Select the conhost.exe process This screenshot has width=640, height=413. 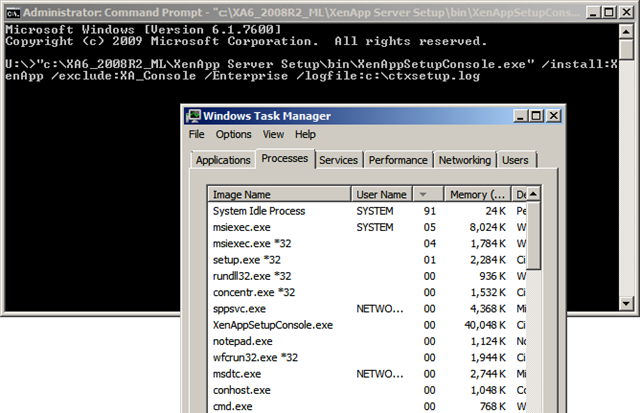[x=367, y=391]
